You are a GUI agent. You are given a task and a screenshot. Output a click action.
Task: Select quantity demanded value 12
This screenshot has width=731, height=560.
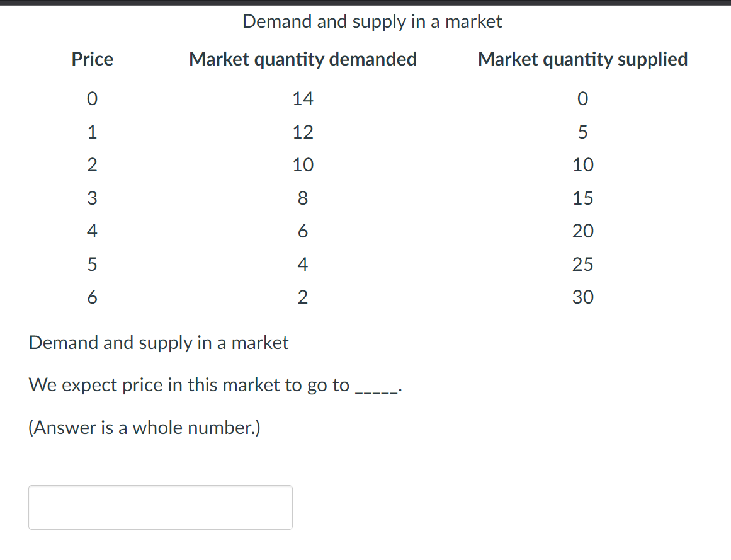303,132
